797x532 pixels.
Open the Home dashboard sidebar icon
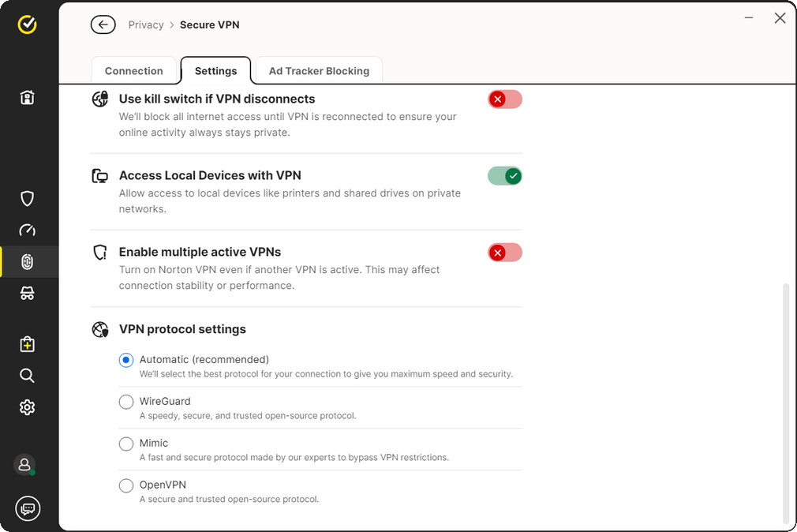coord(27,98)
